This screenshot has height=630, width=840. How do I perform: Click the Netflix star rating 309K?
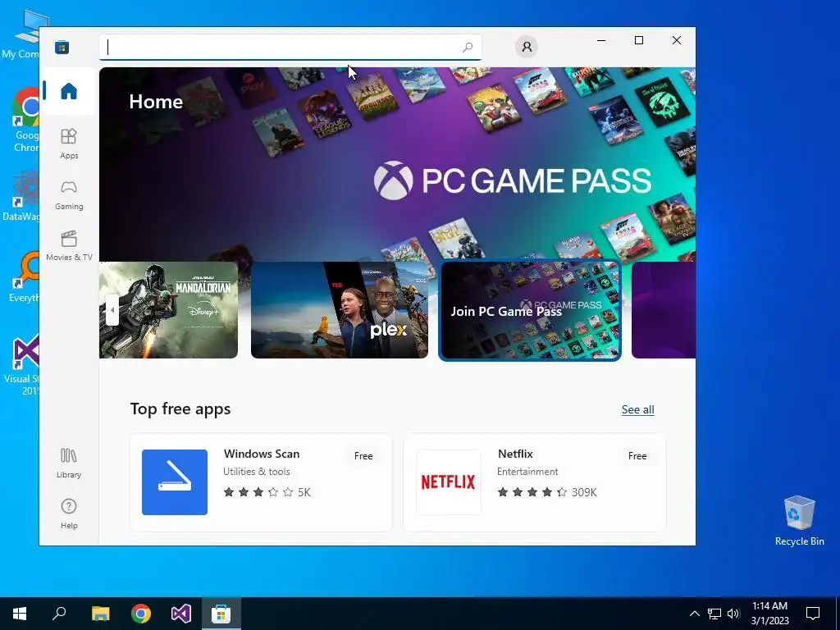[x=547, y=492]
